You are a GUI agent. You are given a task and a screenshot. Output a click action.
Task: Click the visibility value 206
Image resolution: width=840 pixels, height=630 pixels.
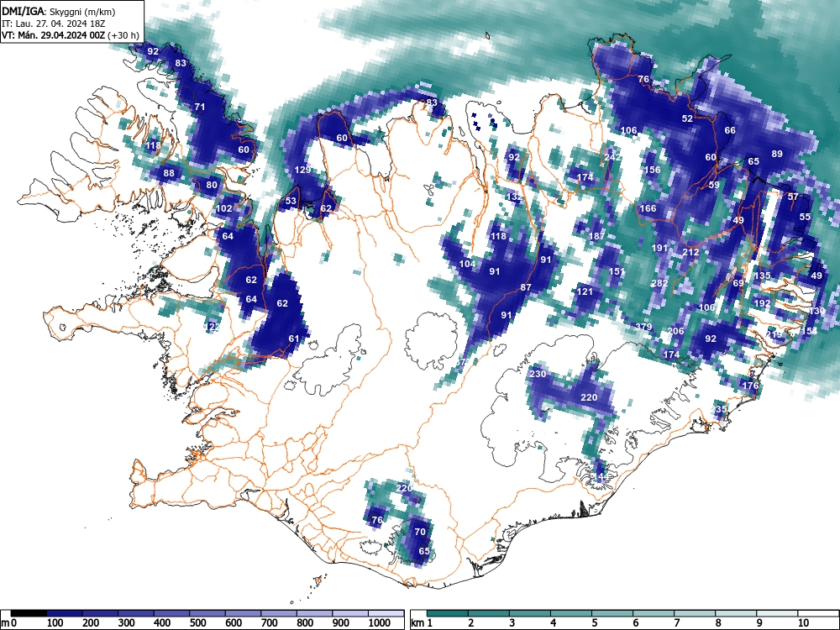(x=675, y=331)
